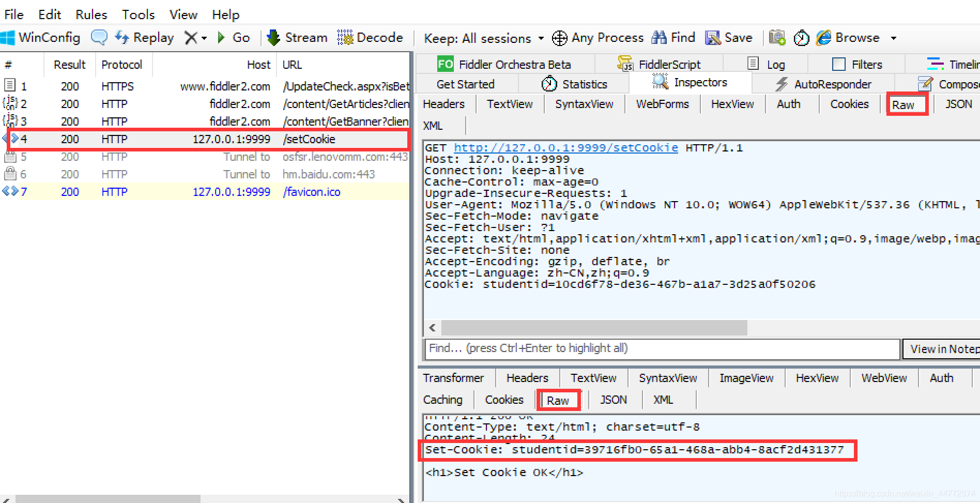Viewport: 980px width, 503px height.
Task: Toggle the Decode option
Action: [x=370, y=38]
